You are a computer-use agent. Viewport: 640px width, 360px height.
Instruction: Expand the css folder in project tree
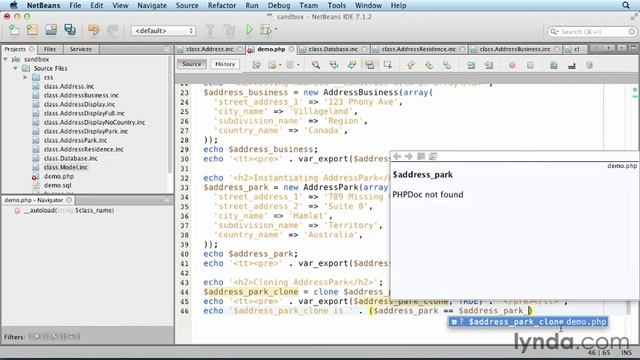tap(25, 77)
